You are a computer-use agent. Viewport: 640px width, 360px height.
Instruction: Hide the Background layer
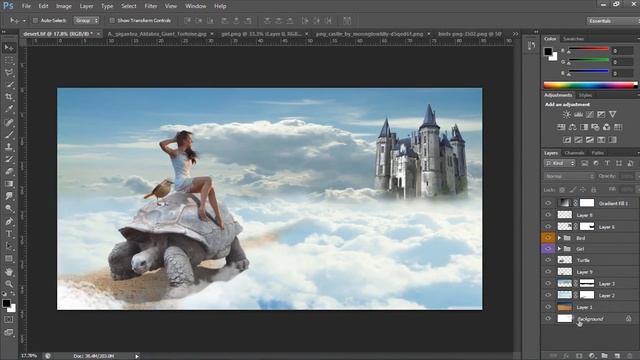(548, 318)
